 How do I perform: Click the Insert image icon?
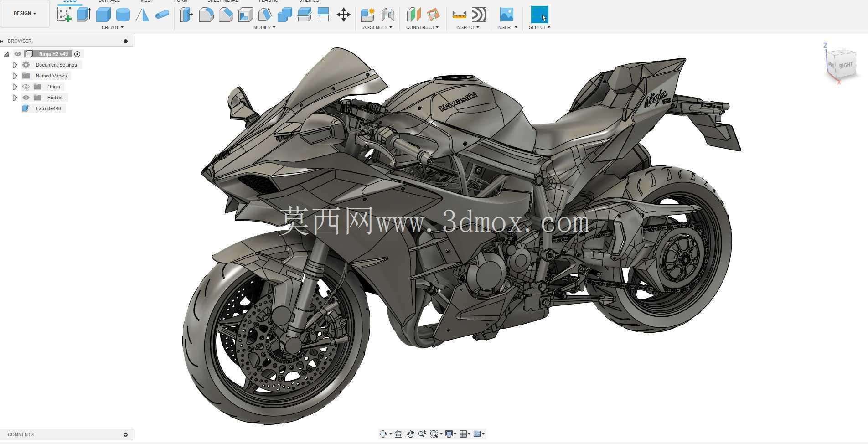[x=506, y=15]
